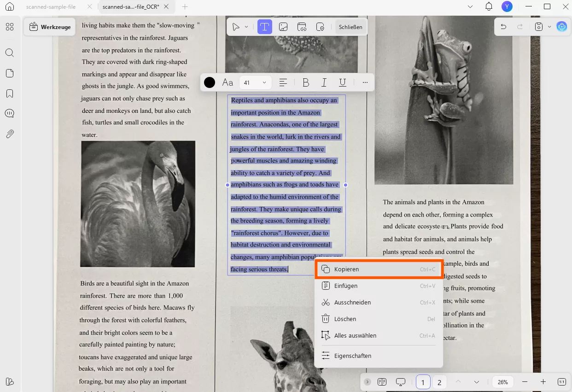Viewport: 572px width, 392px height.
Task: Go to the next page with the down chevron
Action: pos(477,382)
